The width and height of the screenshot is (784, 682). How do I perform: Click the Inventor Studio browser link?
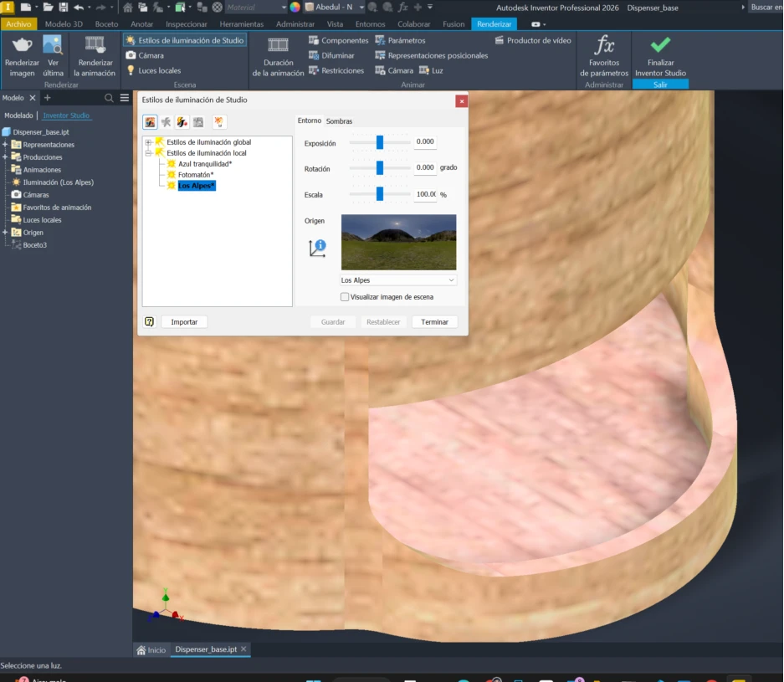[66, 115]
